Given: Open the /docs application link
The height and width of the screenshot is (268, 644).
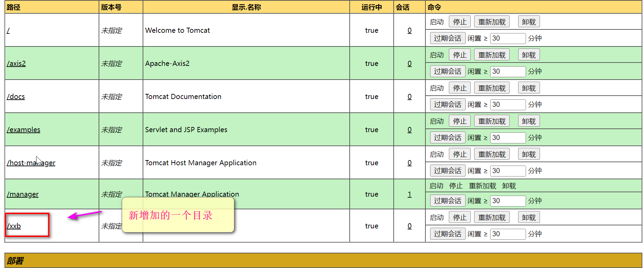Looking at the screenshot, I should pyautogui.click(x=16, y=97).
